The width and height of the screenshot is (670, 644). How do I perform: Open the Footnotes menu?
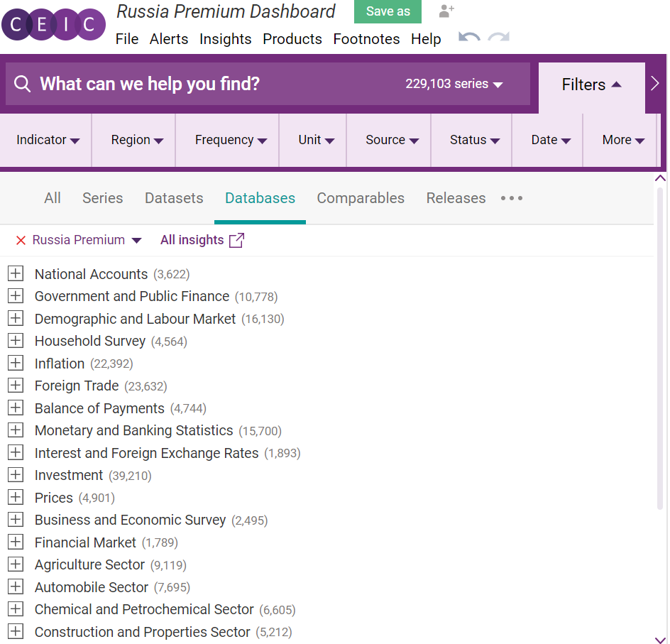coord(367,39)
